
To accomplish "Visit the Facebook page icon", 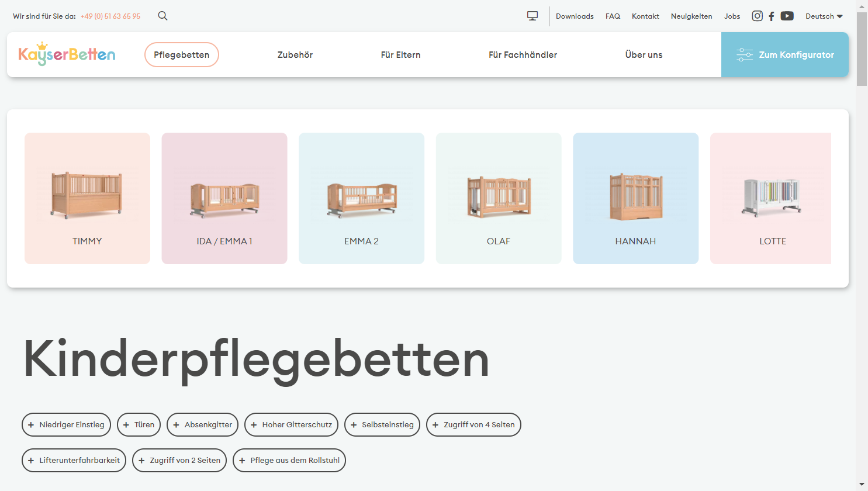I will [x=772, y=16].
